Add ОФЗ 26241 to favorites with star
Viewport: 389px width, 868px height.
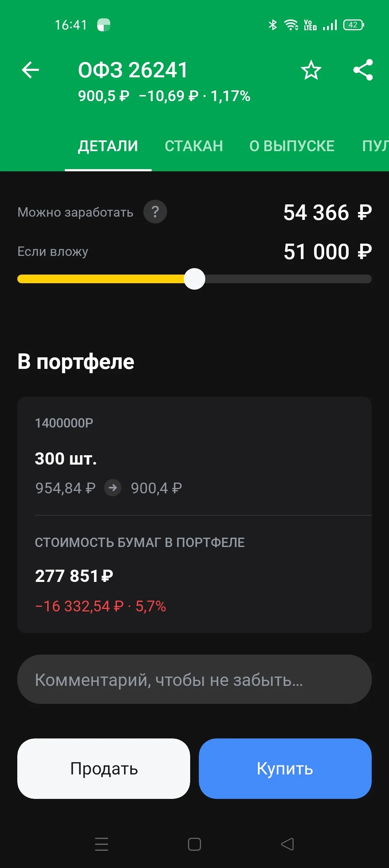click(311, 70)
